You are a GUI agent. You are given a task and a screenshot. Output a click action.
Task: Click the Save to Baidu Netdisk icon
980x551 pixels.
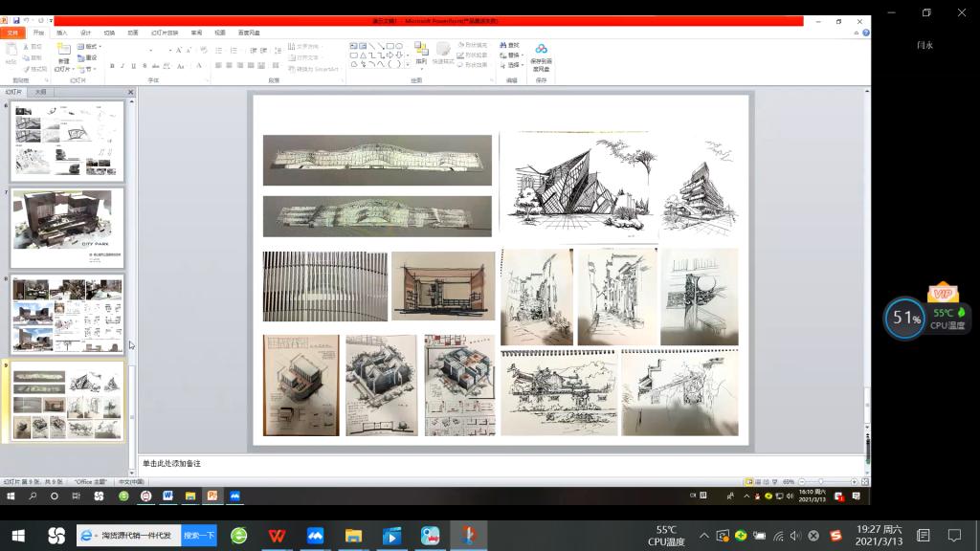tap(541, 50)
